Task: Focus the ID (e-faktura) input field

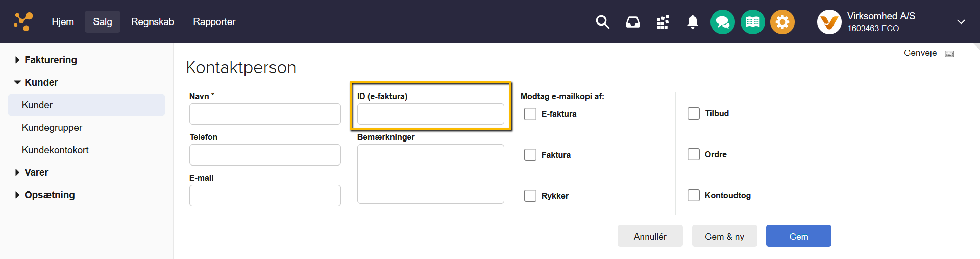Action: click(430, 114)
